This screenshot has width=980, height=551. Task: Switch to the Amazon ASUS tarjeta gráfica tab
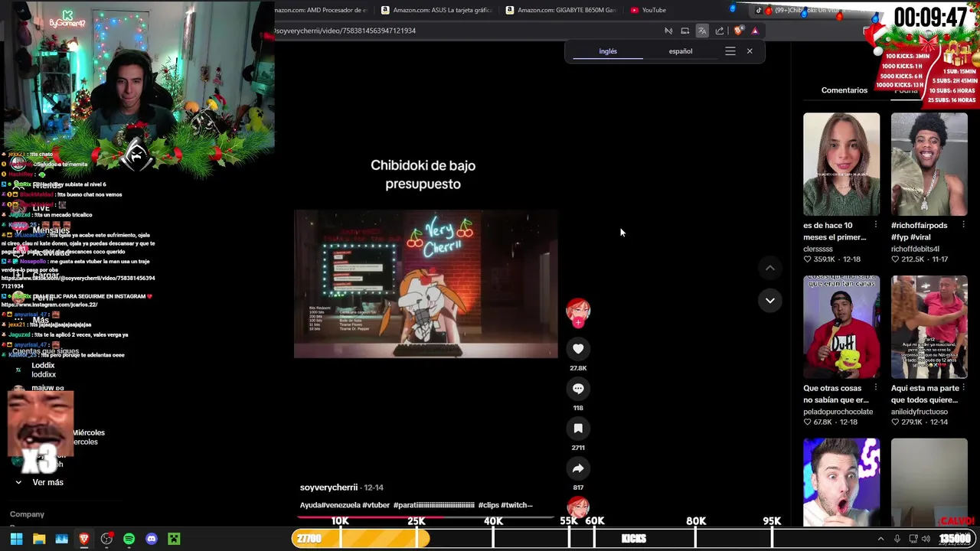tap(436, 10)
